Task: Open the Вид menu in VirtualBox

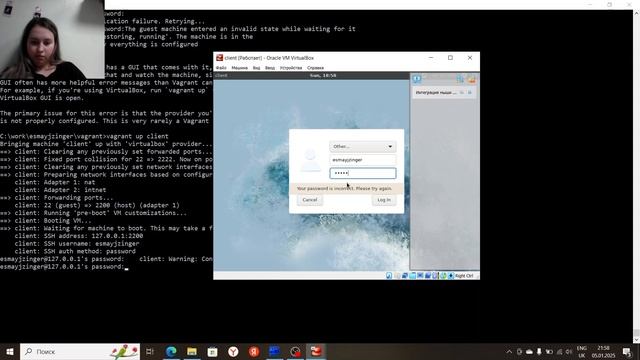Action: point(256,68)
